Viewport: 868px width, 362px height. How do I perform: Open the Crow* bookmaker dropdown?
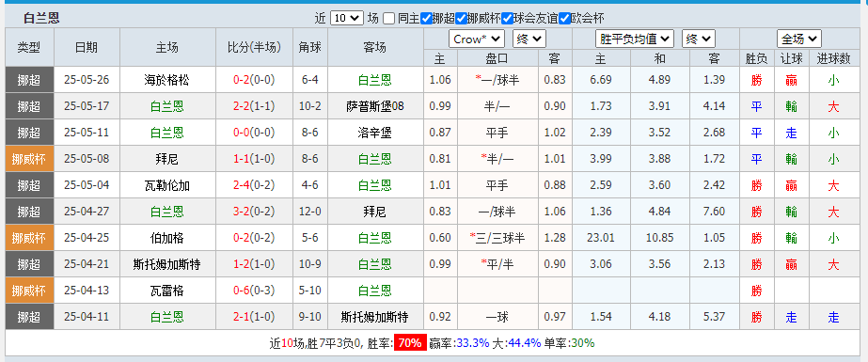point(477,39)
